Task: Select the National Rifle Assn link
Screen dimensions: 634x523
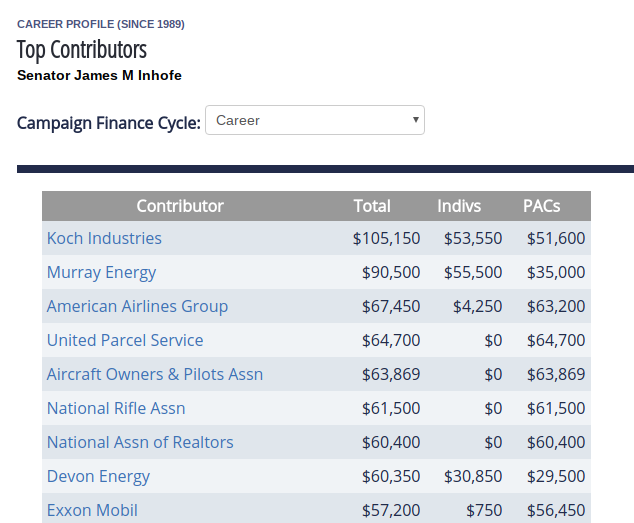Action: 116,408
